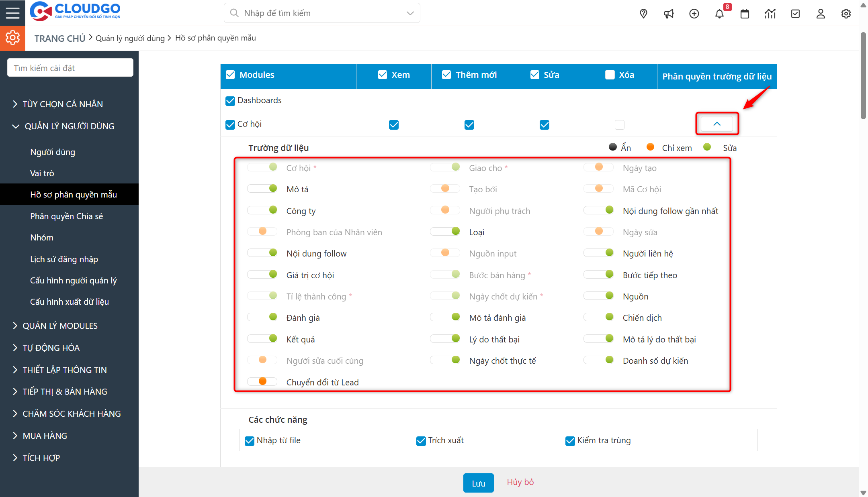Click the Tìm kiếm cài đặt input
868x497 pixels.
[70, 68]
